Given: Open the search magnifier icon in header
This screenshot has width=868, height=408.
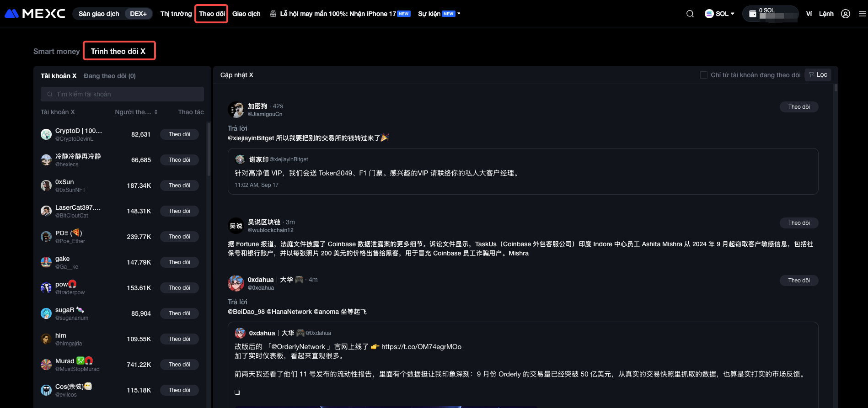Looking at the screenshot, I should click(x=690, y=14).
